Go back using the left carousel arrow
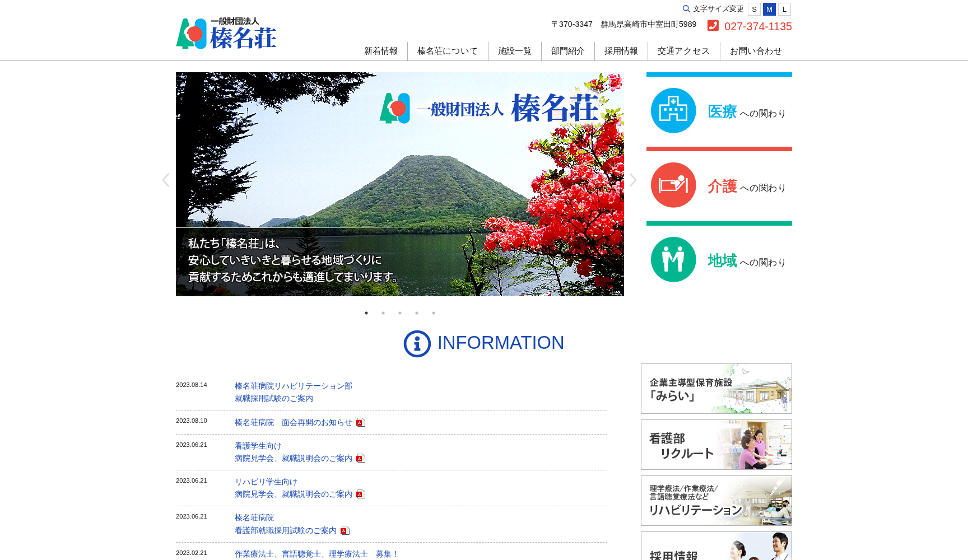 pyautogui.click(x=166, y=180)
